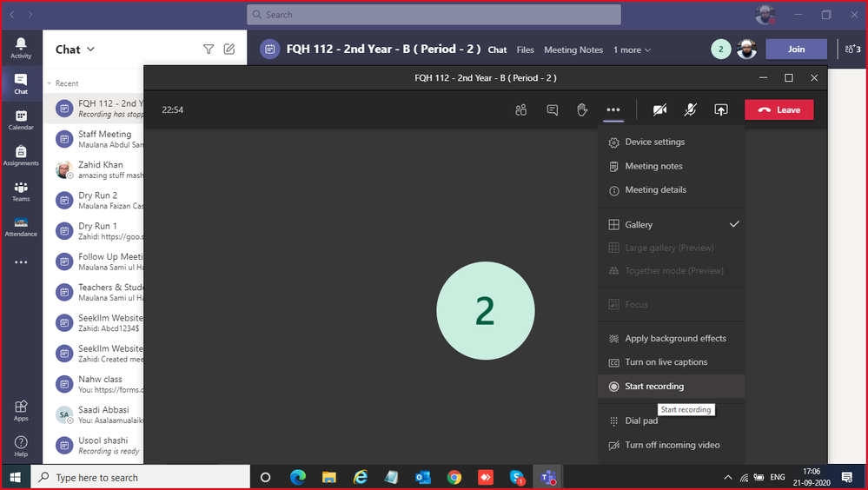Image resolution: width=868 pixels, height=490 pixels.
Task: Select the Chat sidebar icon
Action: 21,84
